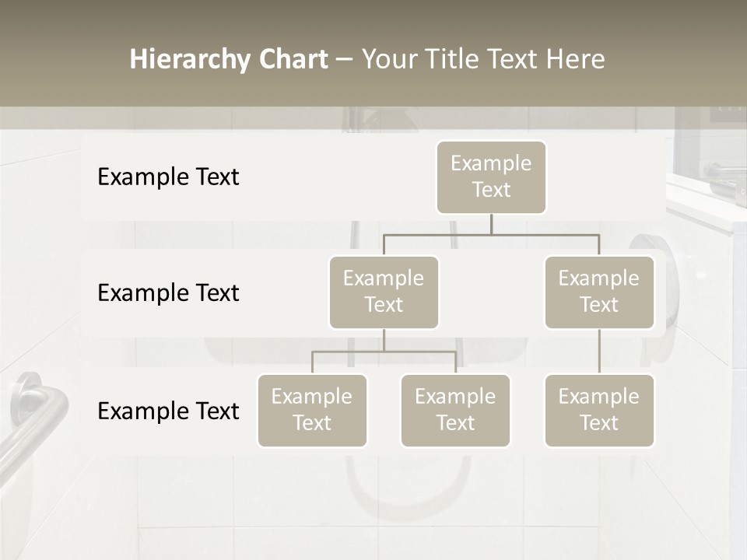The height and width of the screenshot is (560, 747).
Task: Select the "Your Title Text Here" placeholder
Action: coord(482,59)
